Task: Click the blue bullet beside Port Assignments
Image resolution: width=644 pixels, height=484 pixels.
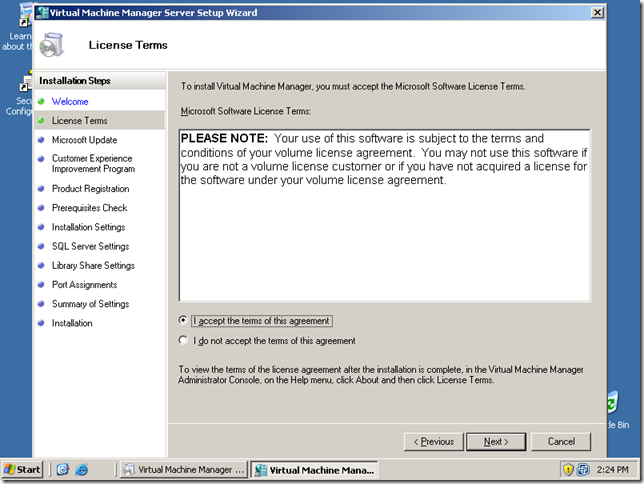Action: click(41, 284)
